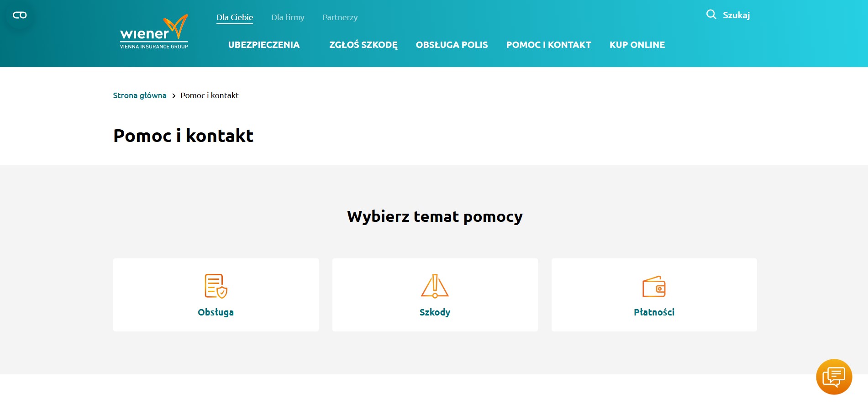The width and height of the screenshot is (868, 415).
Task: Select POMOC I KONTAKT in the navigation
Action: coord(548,45)
